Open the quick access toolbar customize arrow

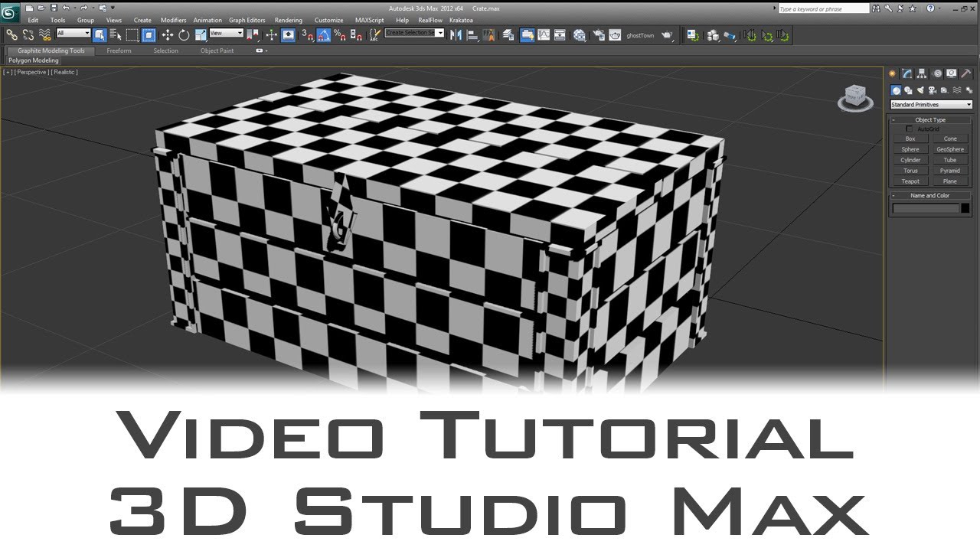click(113, 8)
